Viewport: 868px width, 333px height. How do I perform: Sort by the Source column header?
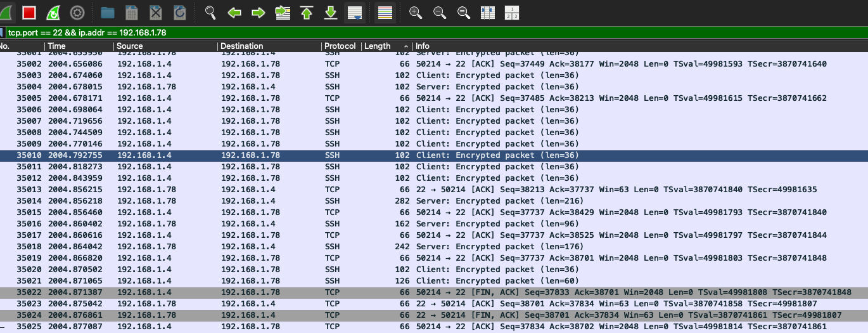coord(165,46)
